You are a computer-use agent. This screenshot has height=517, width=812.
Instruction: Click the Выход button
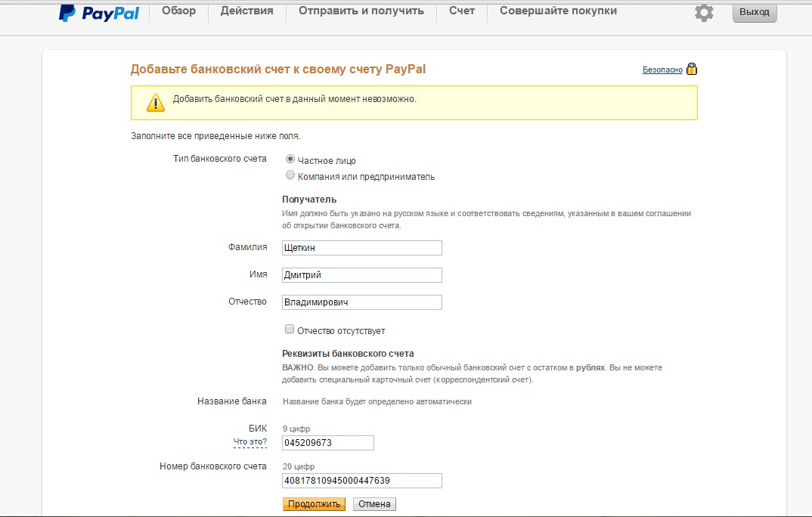755,12
